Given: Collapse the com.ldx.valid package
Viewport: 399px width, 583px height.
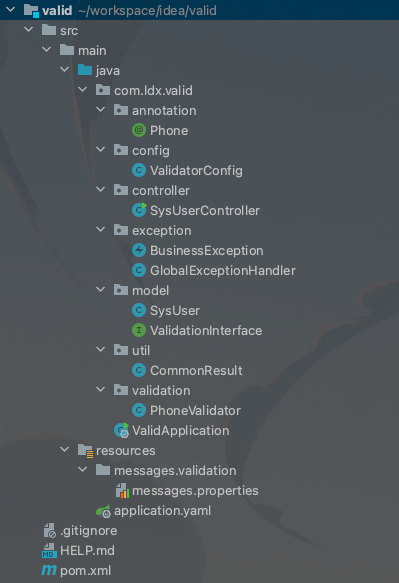Looking at the screenshot, I should click(x=83, y=90).
